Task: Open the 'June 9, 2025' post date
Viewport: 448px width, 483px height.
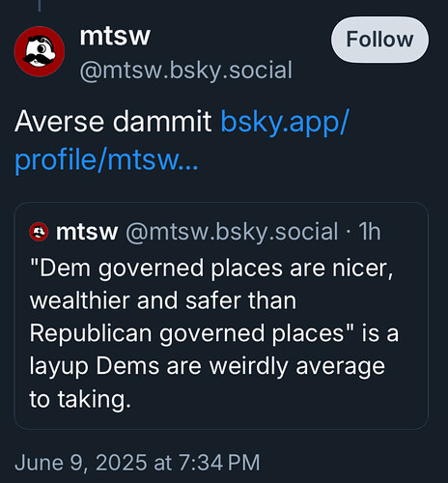Action: (81, 463)
